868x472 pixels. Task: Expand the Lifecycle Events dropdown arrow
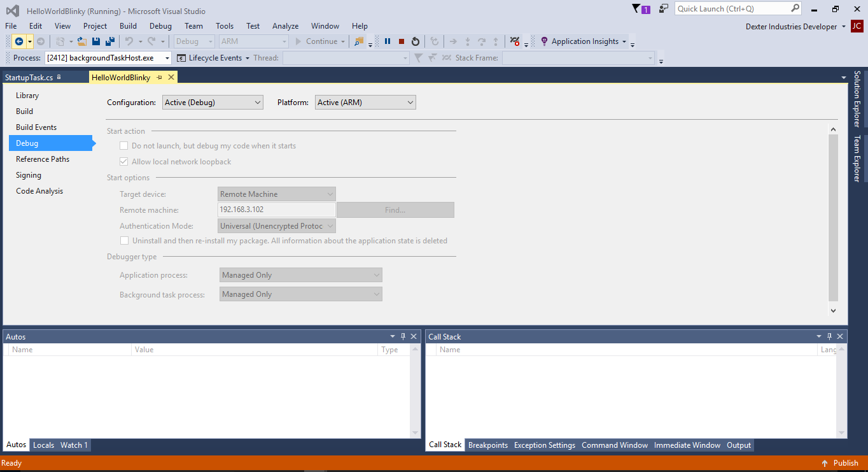click(x=248, y=59)
